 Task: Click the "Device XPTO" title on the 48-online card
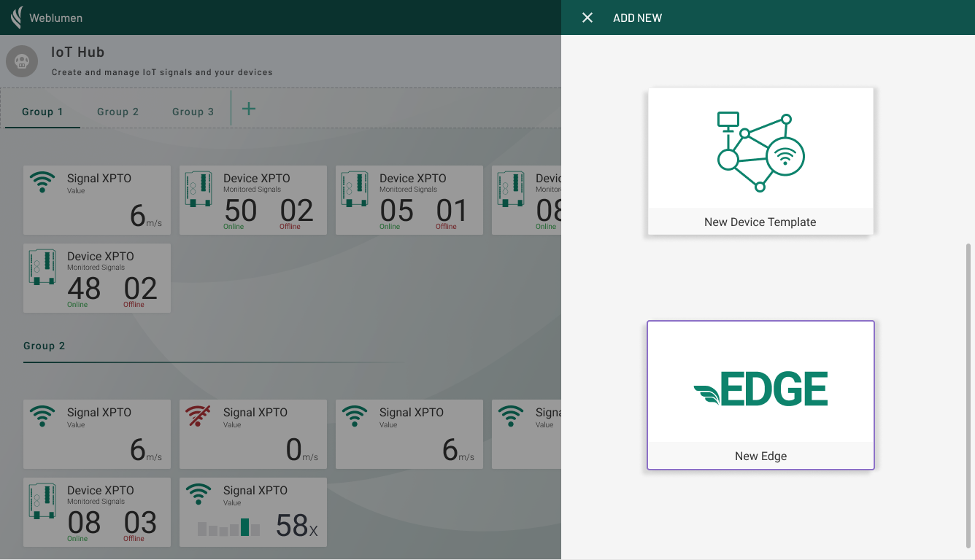coord(101,256)
